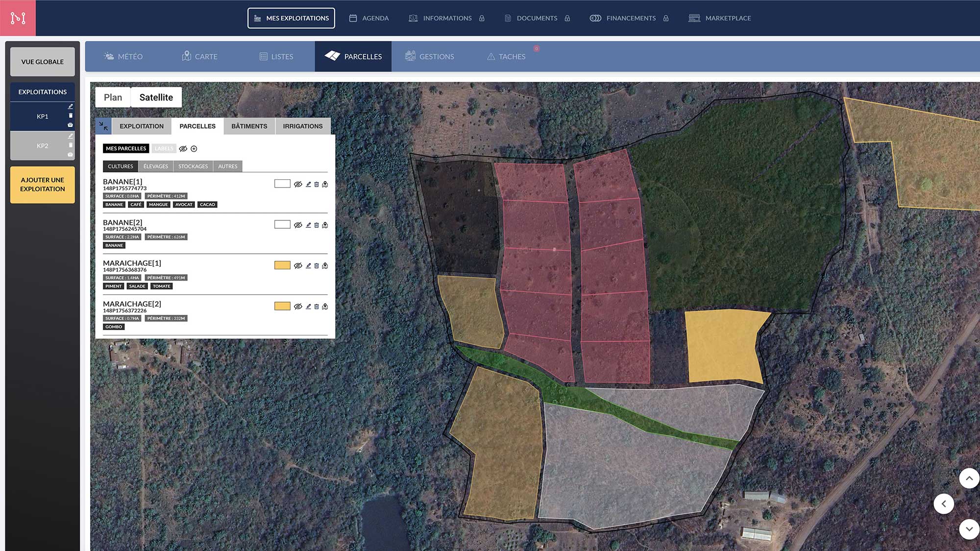980x551 pixels.
Task: Switch to the ÉLEVAGES tab
Action: tap(156, 167)
